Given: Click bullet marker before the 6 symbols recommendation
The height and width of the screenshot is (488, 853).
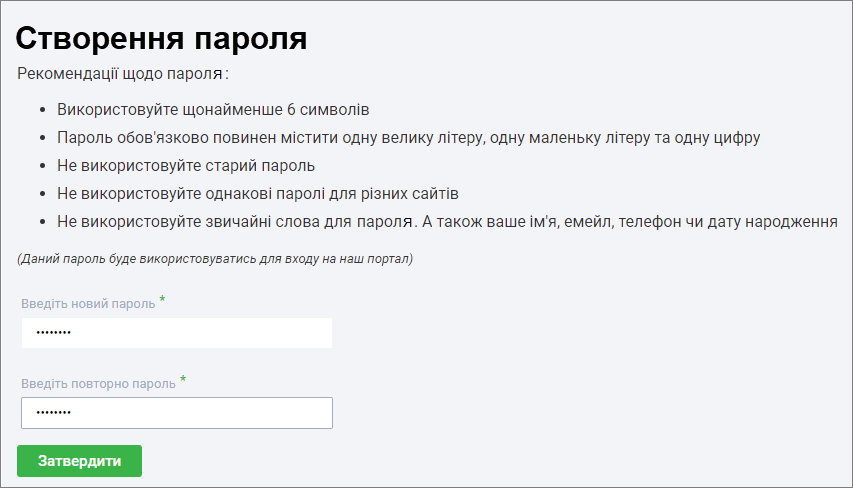Looking at the screenshot, I should tap(43, 110).
